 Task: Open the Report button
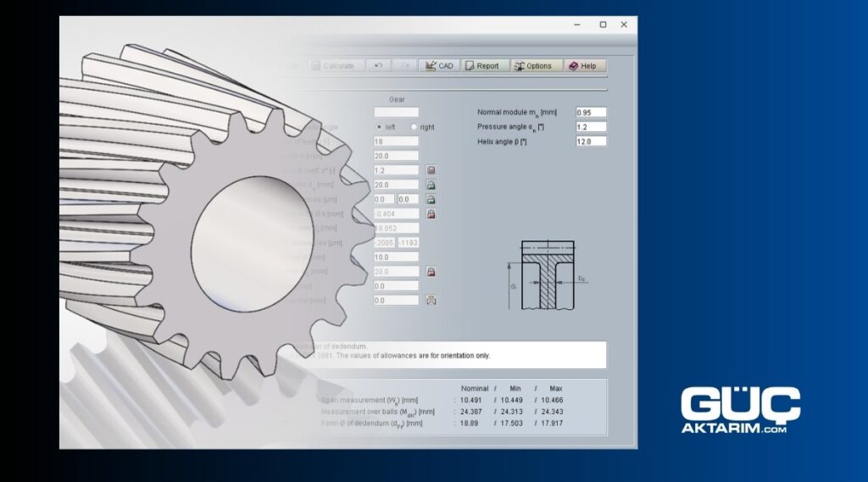485,66
